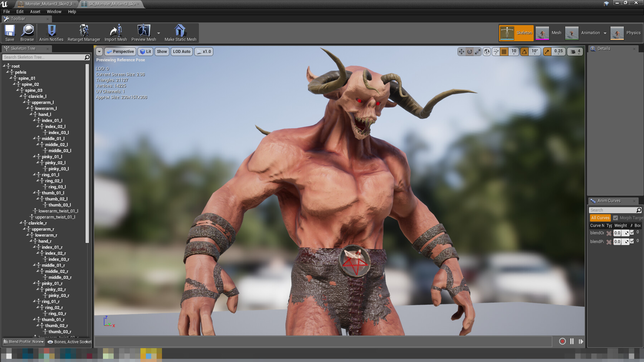
Task: Click the Animation mode icon
Action: (x=572, y=33)
